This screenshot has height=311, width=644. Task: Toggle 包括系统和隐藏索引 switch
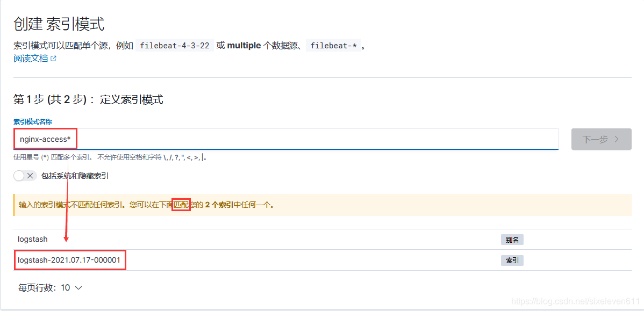coord(25,176)
